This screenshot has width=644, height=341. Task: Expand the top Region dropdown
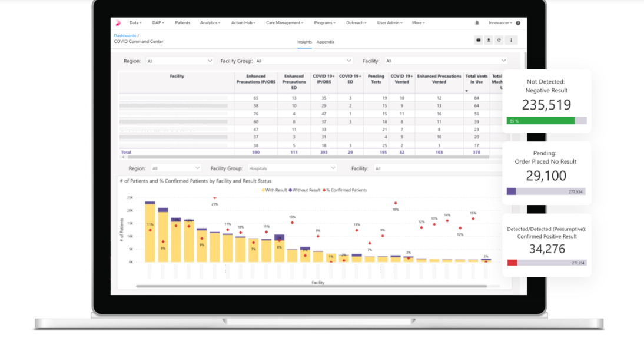180,61
